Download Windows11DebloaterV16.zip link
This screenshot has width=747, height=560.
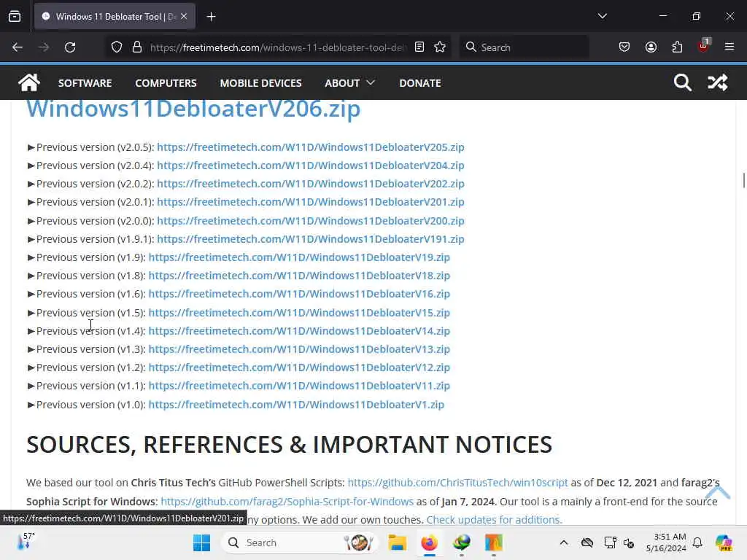pos(299,294)
